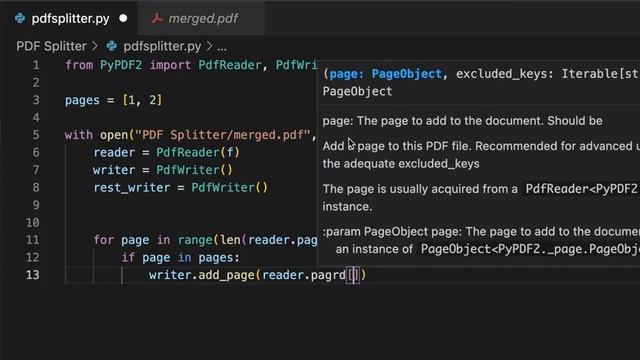Viewport: 640px width, 360px height.
Task: Click the chevron after pdfsplitter.py breadcrumb
Action: (x=209, y=46)
